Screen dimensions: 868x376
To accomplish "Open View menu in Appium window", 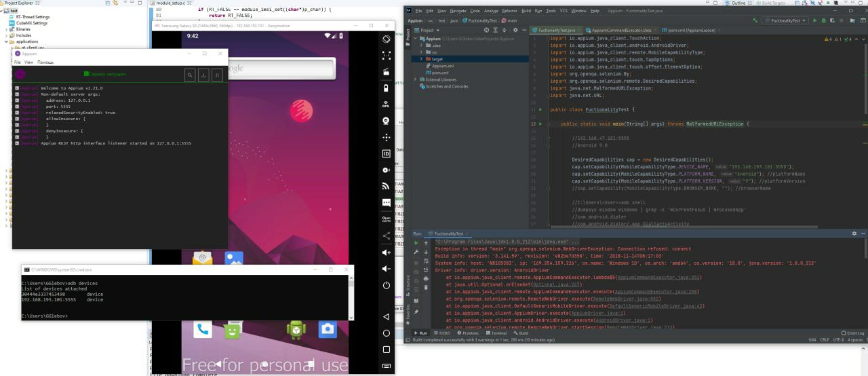I will 28,62.
